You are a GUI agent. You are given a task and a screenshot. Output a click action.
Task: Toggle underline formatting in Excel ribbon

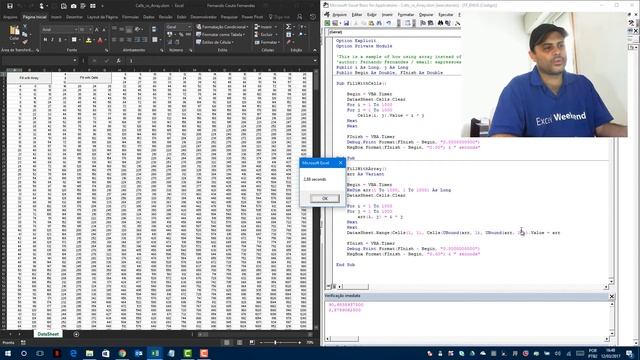pyautogui.click(x=60, y=40)
